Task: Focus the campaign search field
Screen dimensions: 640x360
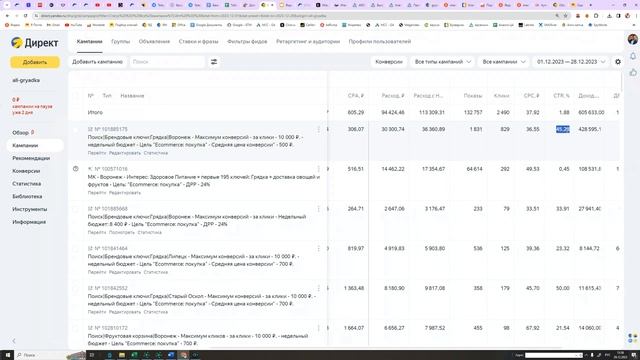Action: coord(167,62)
